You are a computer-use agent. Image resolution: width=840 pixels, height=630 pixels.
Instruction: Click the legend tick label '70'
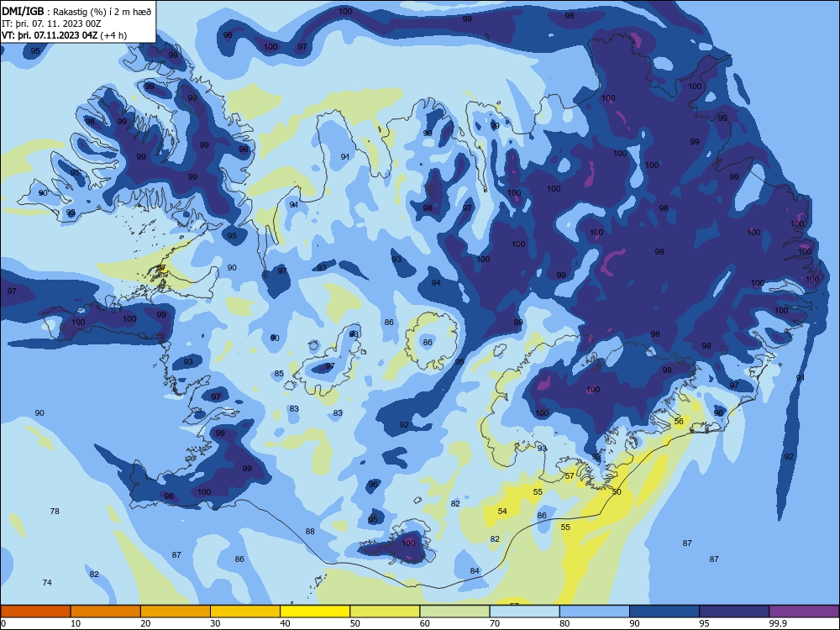tap(495, 623)
